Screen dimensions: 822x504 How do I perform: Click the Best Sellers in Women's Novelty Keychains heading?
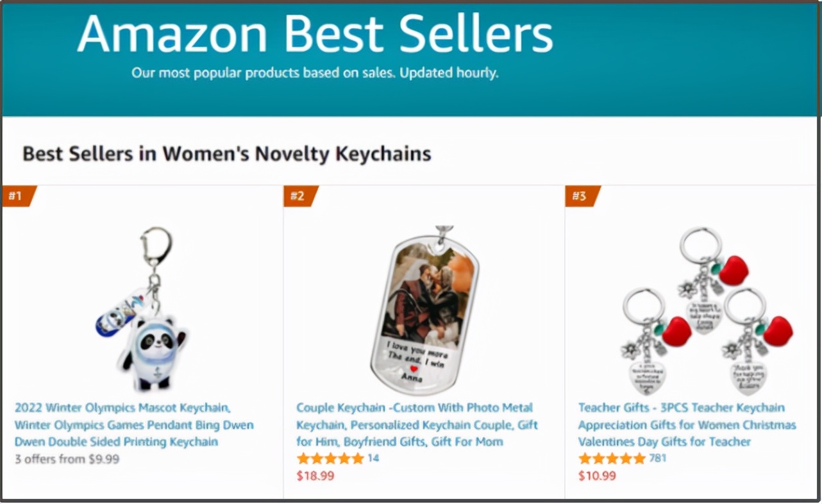click(x=226, y=154)
